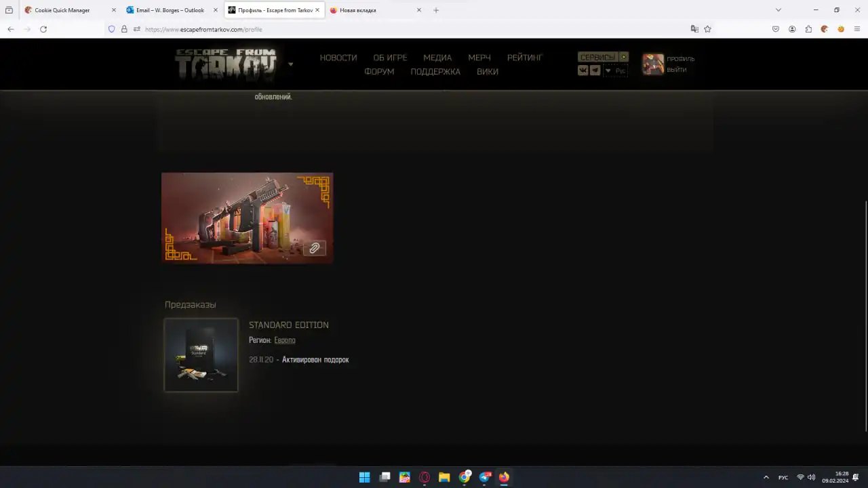The image size is (868, 488).
Task: Open the ВИКИ menu item
Action: click(488, 72)
